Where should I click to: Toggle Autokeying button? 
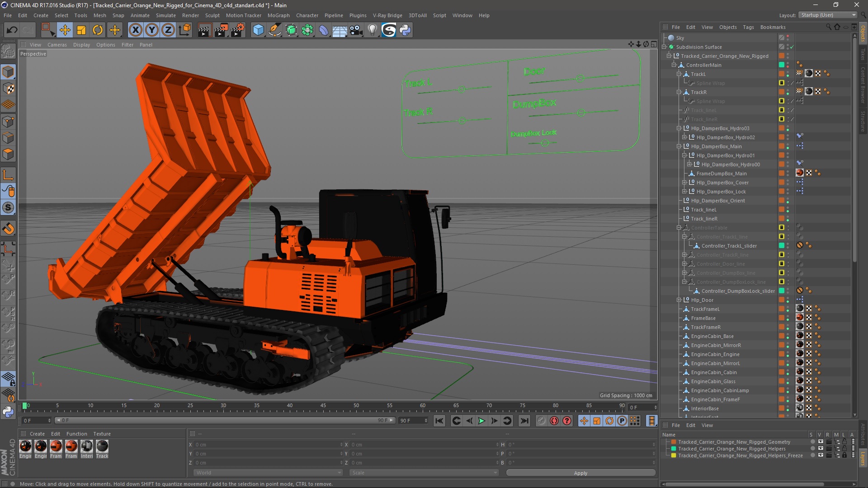pyautogui.click(x=554, y=421)
